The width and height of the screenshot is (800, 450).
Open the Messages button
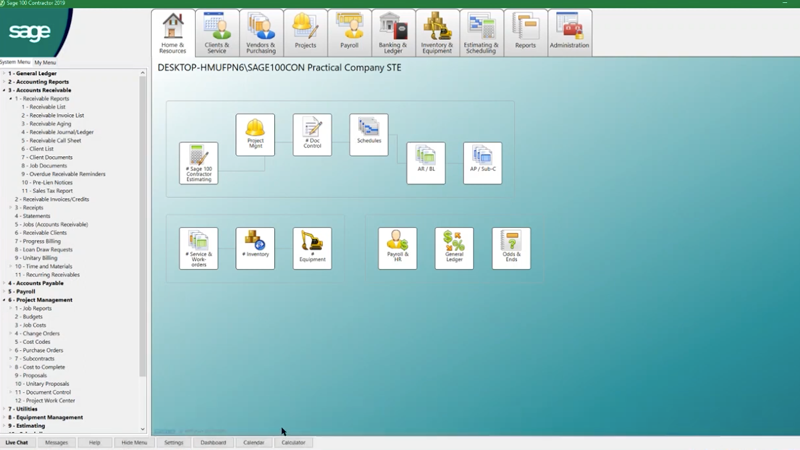point(56,442)
